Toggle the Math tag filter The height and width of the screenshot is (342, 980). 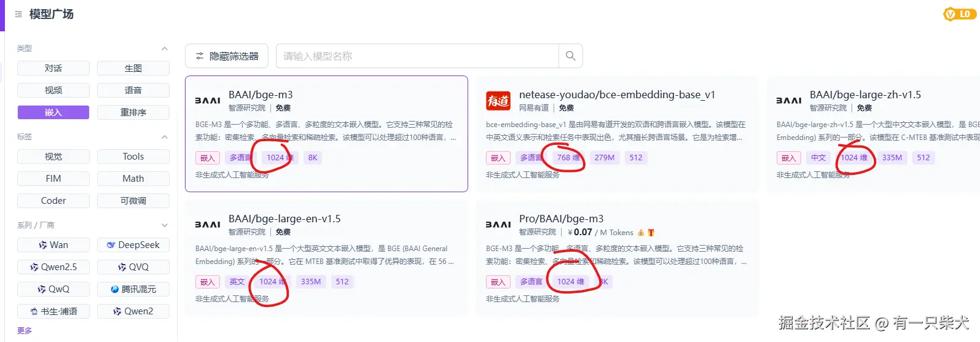tap(133, 179)
